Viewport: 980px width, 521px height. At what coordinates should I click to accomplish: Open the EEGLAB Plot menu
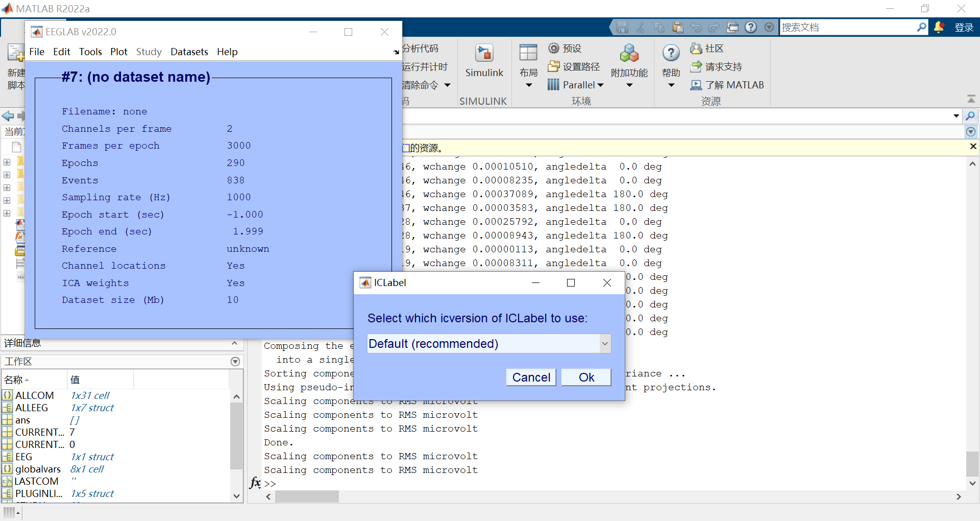click(119, 52)
